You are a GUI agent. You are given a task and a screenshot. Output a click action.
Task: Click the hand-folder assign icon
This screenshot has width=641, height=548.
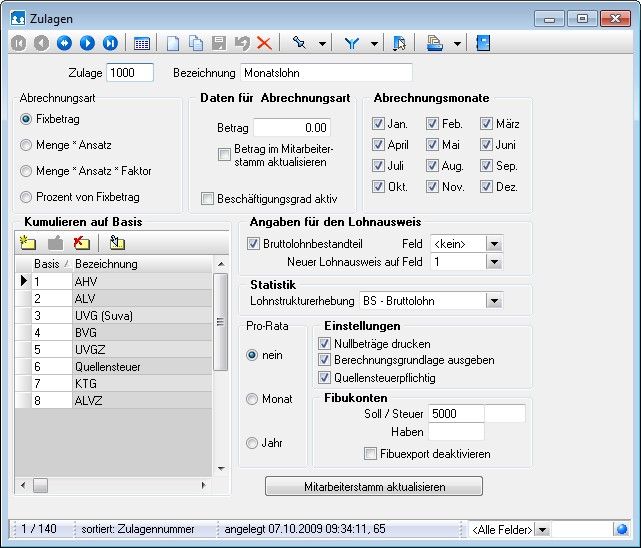(x=117, y=243)
